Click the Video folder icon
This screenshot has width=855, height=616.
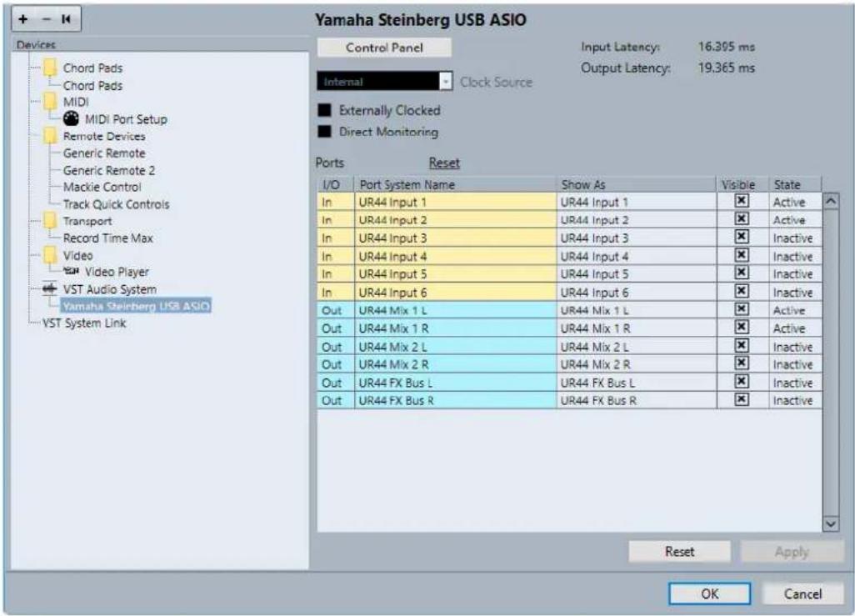point(50,255)
